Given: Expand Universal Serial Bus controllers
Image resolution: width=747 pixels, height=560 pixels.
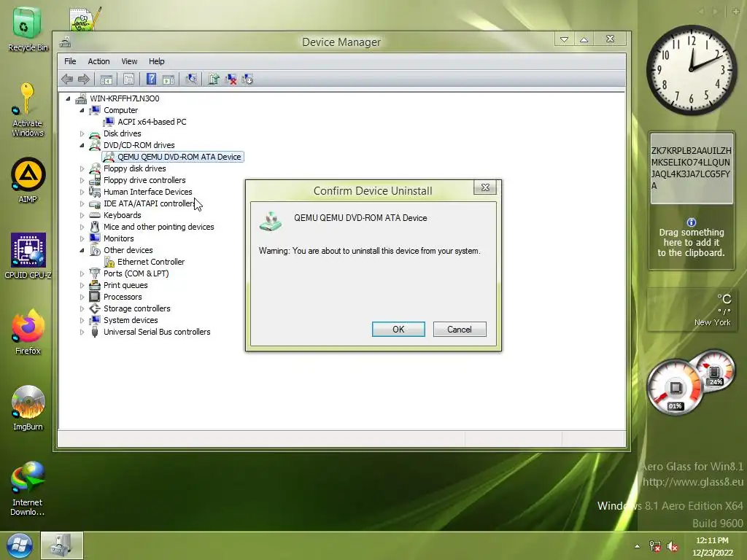Looking at the screenshot, I should (x=82, y=332).
